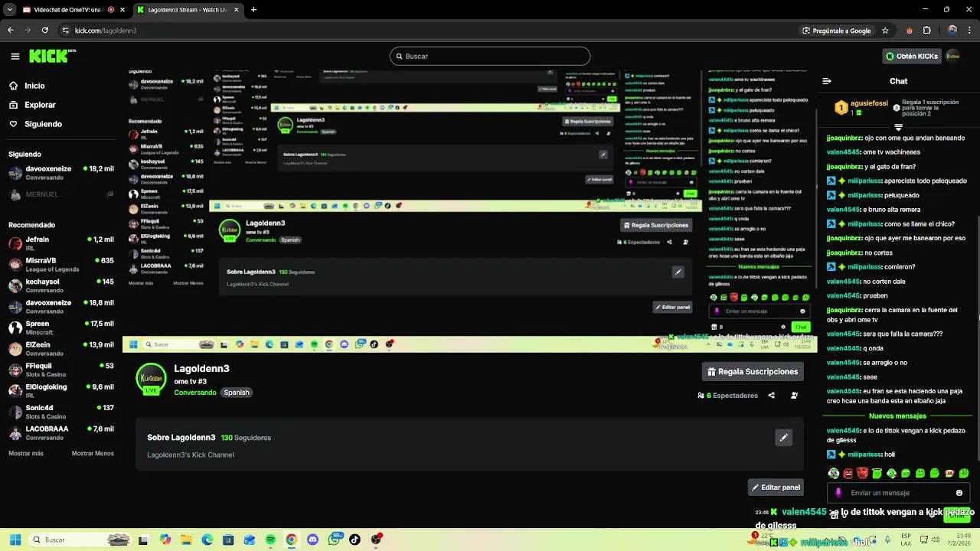
Task: Pick the first clown emote in chat
Action: coord(834,474)
